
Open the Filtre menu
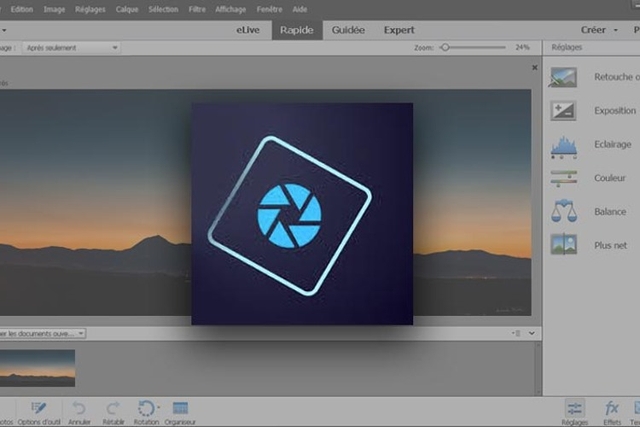point(197,9)
